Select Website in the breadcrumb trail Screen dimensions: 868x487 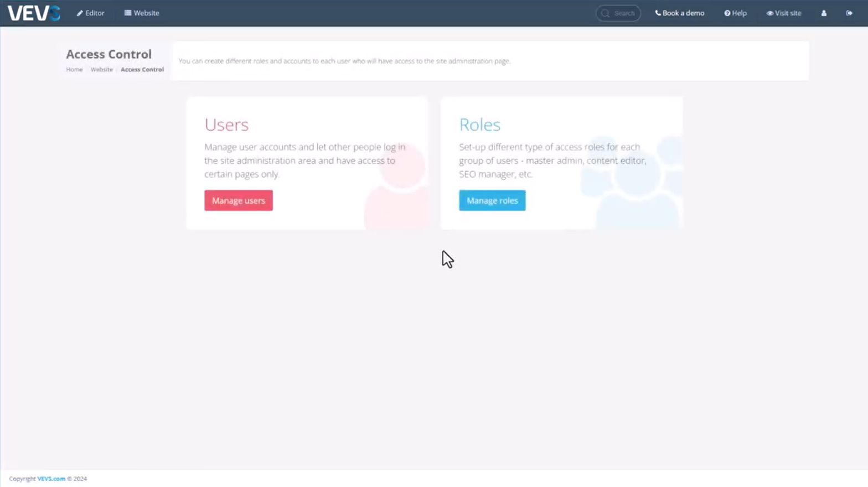click(x=102, y=70)
